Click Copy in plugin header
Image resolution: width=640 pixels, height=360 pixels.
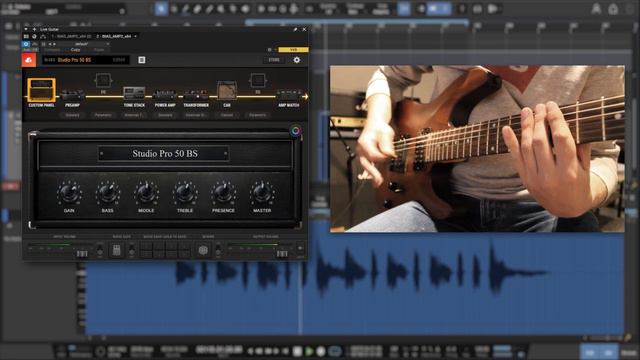click(76, 49)
